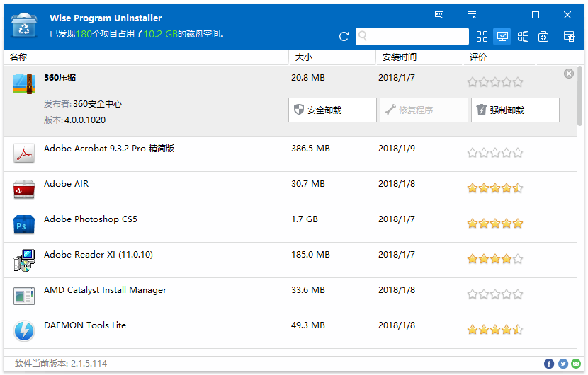Viewport: 588px width, 375px height.
Task: Click the 版本: 4.0.0.1020 version text
Action: tap(74, 120)
